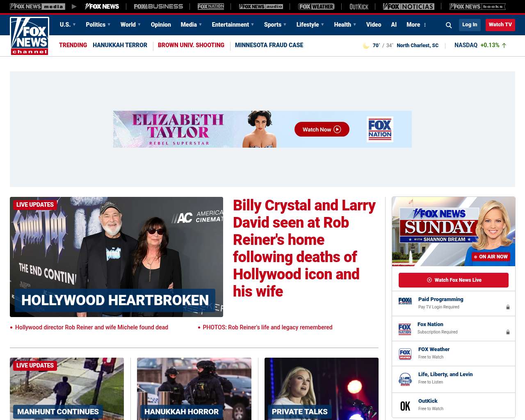This screenshot has width=525, height=420.
Task: Open Private Talks story thumbnail
Action: (322, 389)
